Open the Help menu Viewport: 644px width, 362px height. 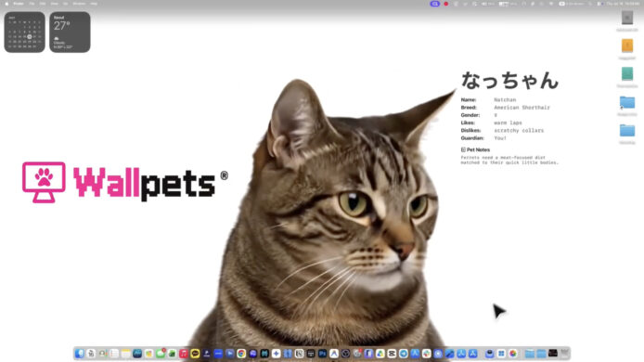coord(94,4)
